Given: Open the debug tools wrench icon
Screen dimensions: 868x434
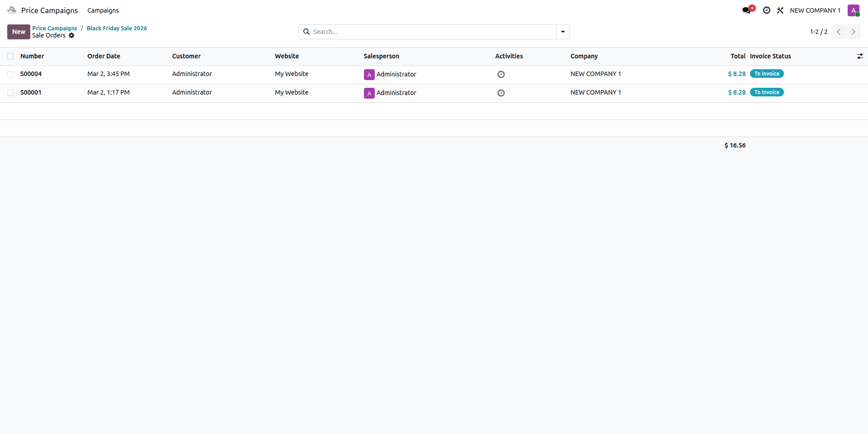Looking at the screenshot, I should coord(780,10).
